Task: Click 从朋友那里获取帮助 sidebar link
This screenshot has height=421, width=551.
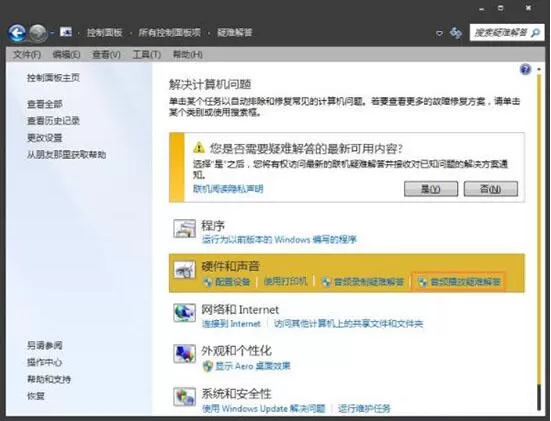Action: [x=66, y=155]
